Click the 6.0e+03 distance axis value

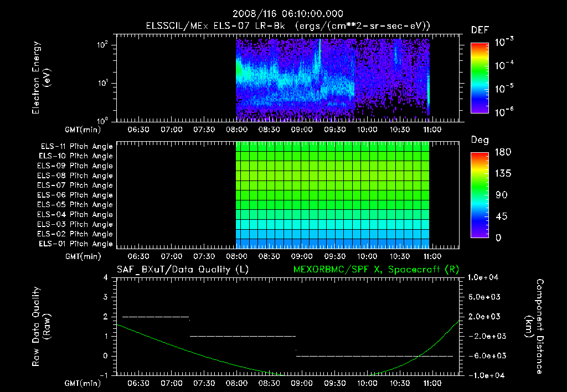point(484,297)
